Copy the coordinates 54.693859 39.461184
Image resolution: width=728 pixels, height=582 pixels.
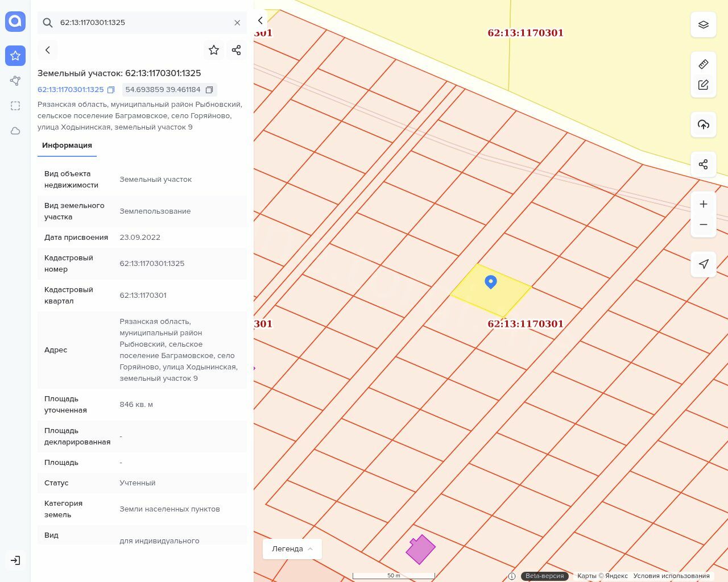pyautogui.click(x=209, y=90)
